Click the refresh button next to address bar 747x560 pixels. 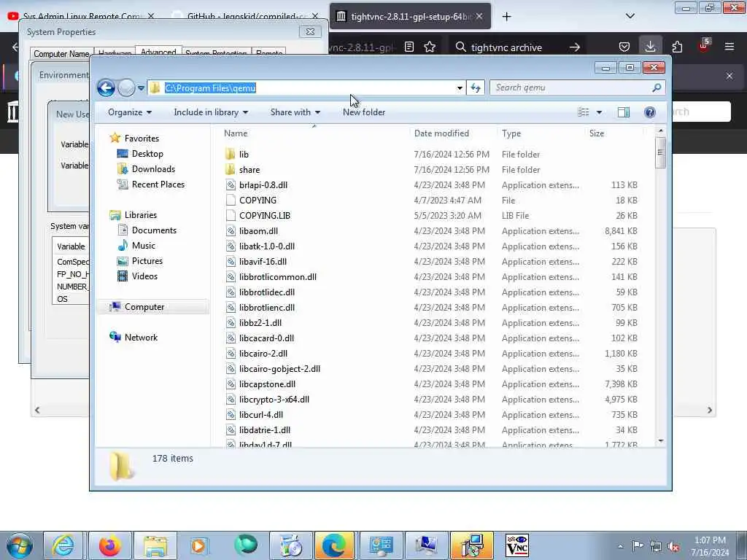tap(476, 87)
